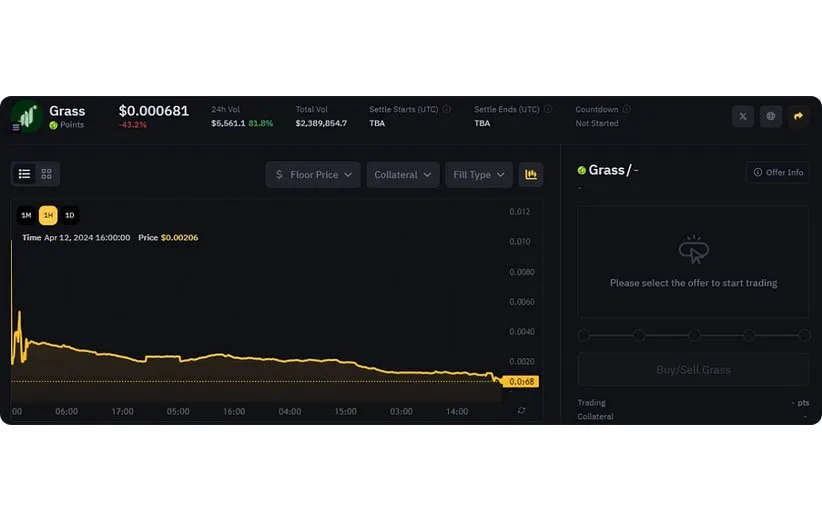Screen dimensions: 822x522
Task: Click the yellow share arrow icon
Action: click(798, 117)
